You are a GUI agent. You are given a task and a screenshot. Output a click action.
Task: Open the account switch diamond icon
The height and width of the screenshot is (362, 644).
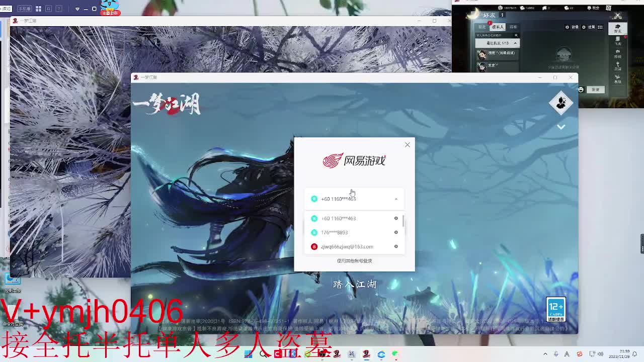click(561, 103)
